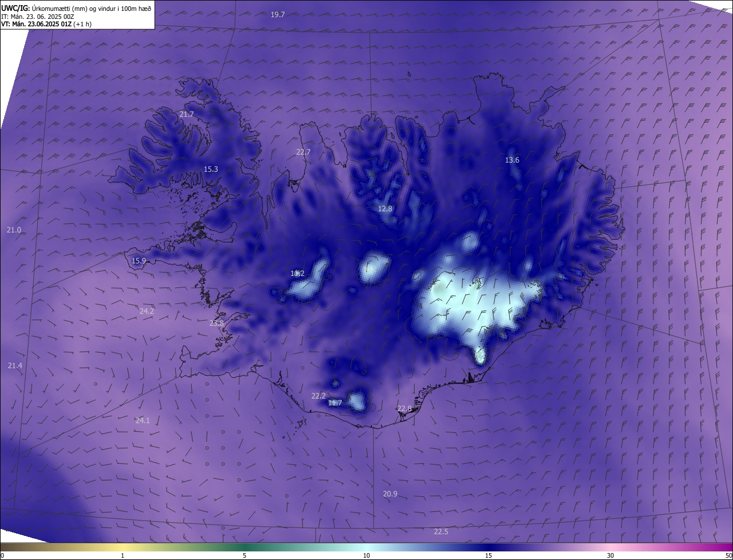Click the 50 tick on the color scale
The height and width of the screenshot is (560, 733).
tap(728, 555)
